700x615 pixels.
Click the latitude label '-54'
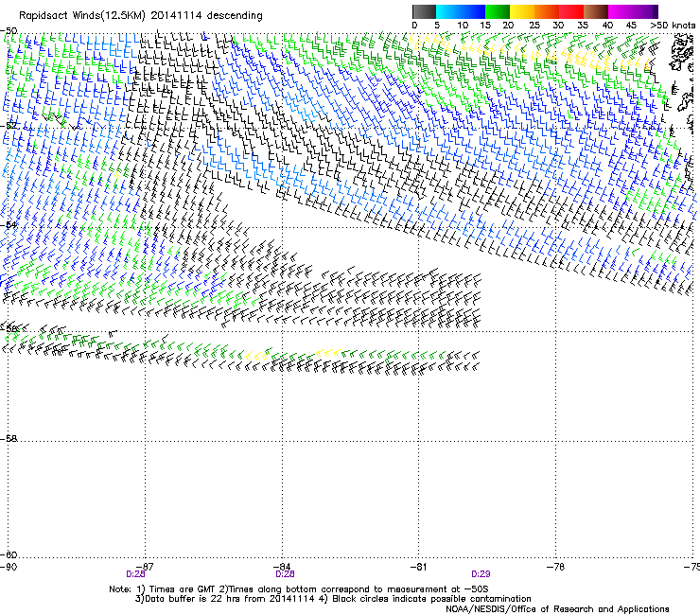(9, 224)
